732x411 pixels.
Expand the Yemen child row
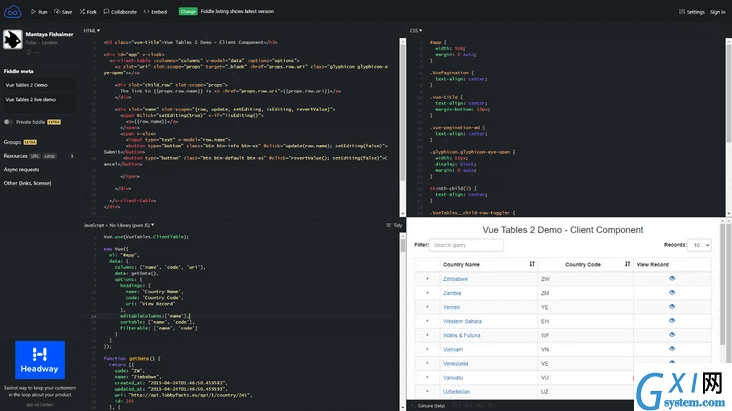427,307
